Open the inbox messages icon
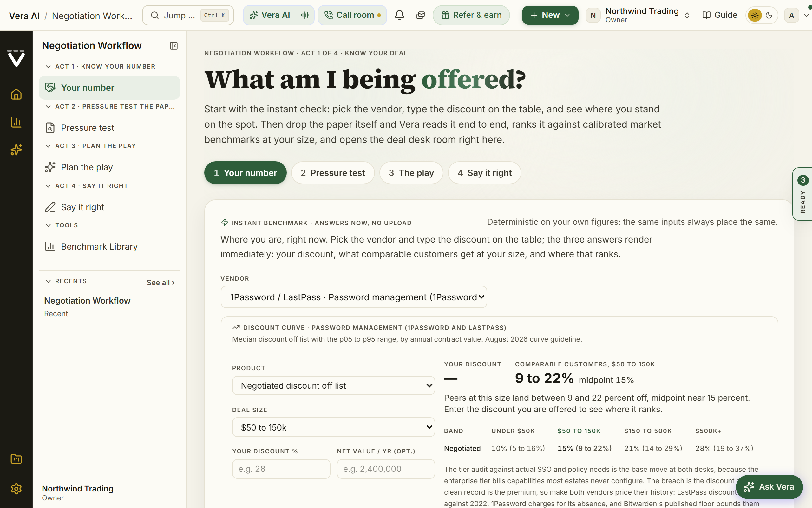The width and height of the screenshot is (812, 508). click(x=420, y=15)
